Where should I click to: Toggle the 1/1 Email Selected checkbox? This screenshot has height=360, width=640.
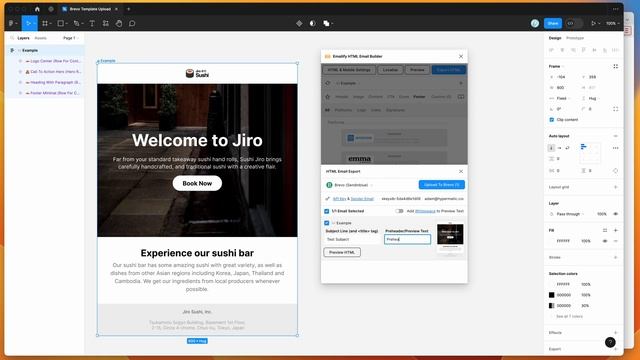[x=327, y=211]
